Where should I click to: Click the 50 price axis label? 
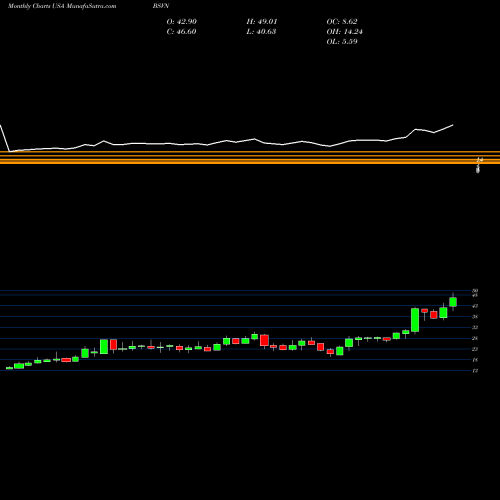pos(475,291)
